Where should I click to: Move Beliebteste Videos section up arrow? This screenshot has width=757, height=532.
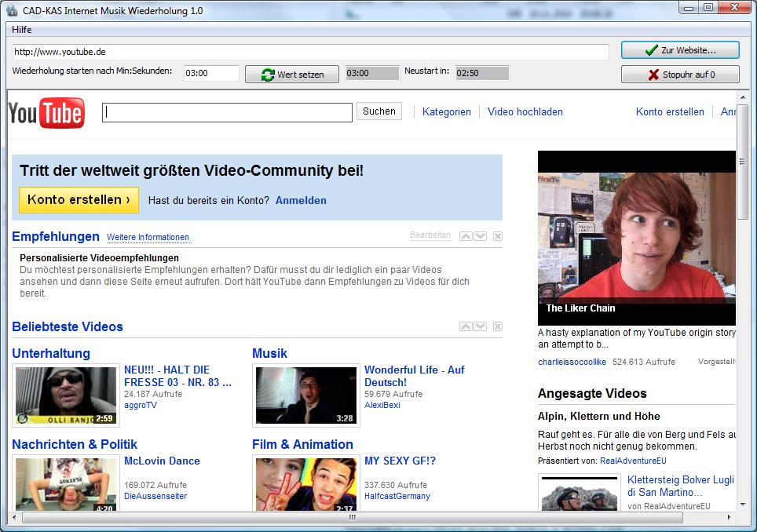[x=466, y=326]
